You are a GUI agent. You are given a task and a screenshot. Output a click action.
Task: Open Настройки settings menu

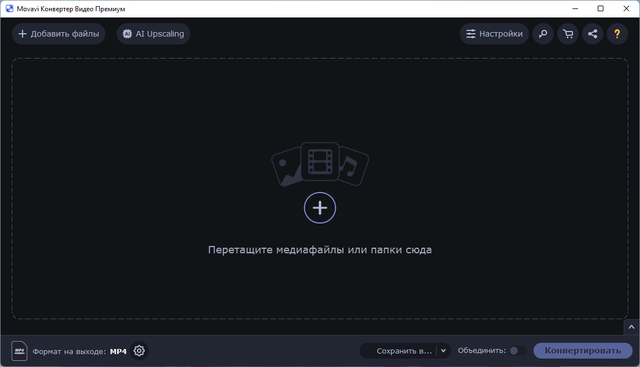[x=494, y=34]
